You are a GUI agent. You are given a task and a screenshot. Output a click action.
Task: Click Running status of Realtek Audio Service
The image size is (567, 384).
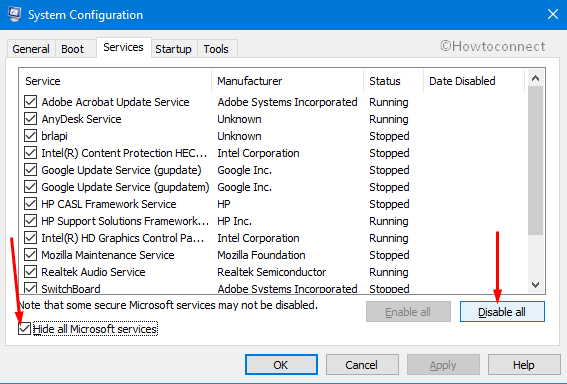click(x=389, y=272)
